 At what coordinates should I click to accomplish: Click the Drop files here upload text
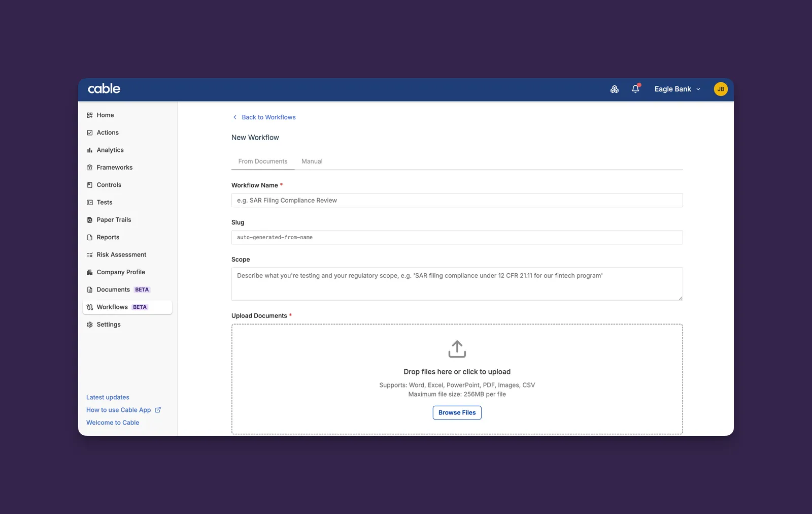coord(457,372)
